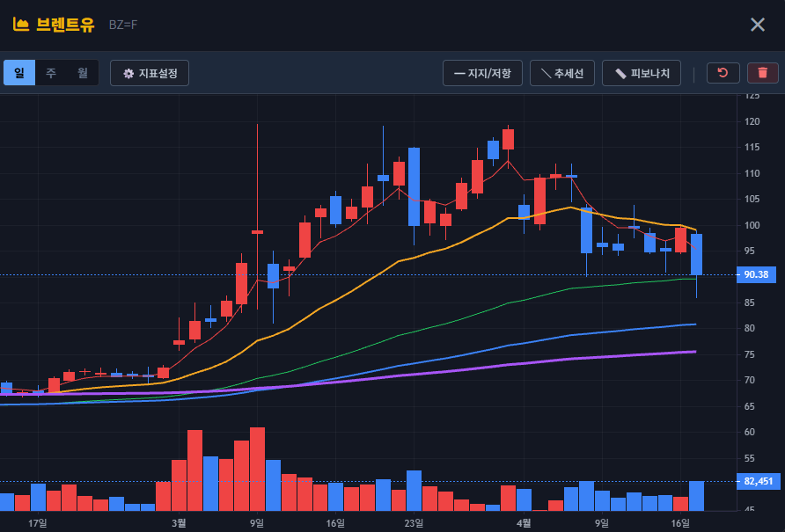Switch to the 월 monthly interval

83,73
